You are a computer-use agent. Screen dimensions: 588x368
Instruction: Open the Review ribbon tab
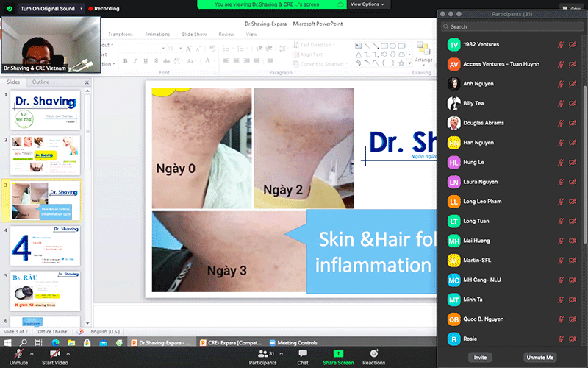click(226, 34)
